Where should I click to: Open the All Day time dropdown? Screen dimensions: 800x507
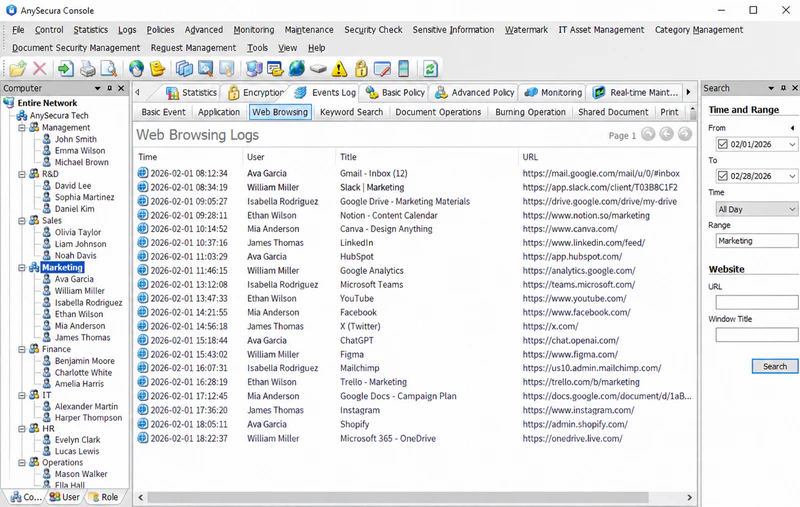(x=791, y=209)
